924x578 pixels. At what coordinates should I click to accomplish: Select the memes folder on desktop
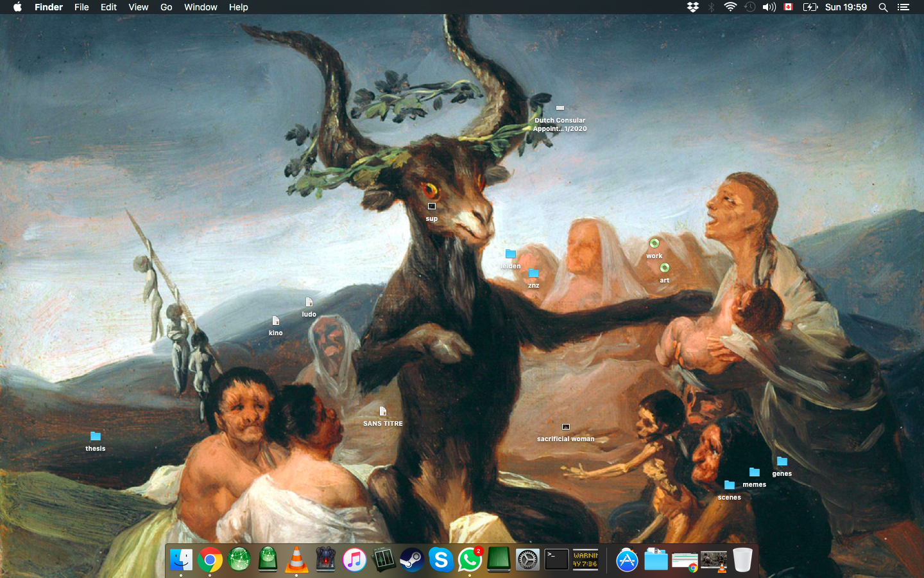[755, 472]
